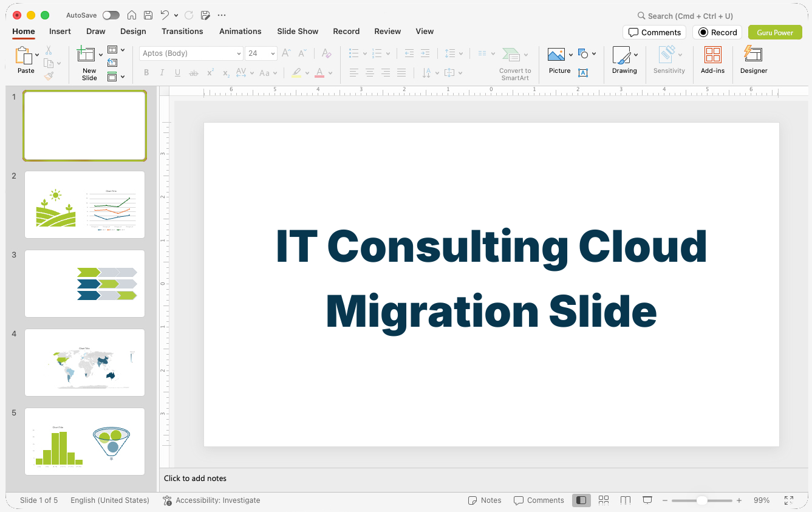Image resolution: width=812 pixels, height=512 pixels.
Task: Decrease the list indent level
Action: pos(409,53)
